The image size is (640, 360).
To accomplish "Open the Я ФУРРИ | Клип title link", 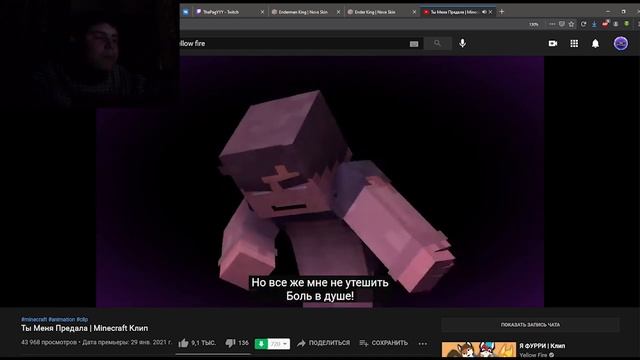I will pos(542,346).
